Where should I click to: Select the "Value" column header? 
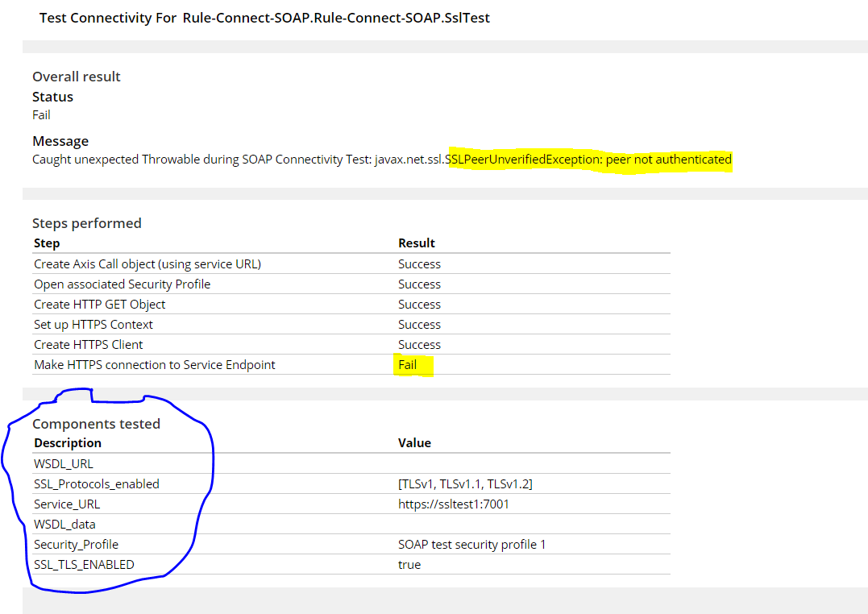click(414, 443)
